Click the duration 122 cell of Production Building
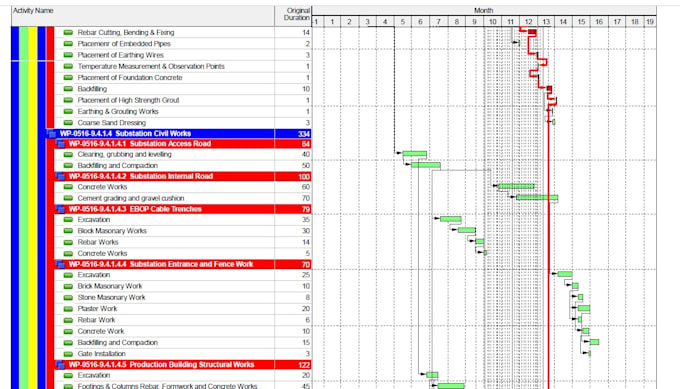Screen dimensions: 680x389 (293, 365)
